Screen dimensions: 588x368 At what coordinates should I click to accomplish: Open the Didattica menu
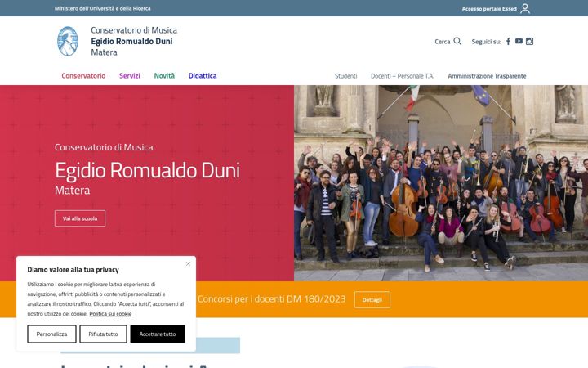pyautogui.click(x=203, y=75)
